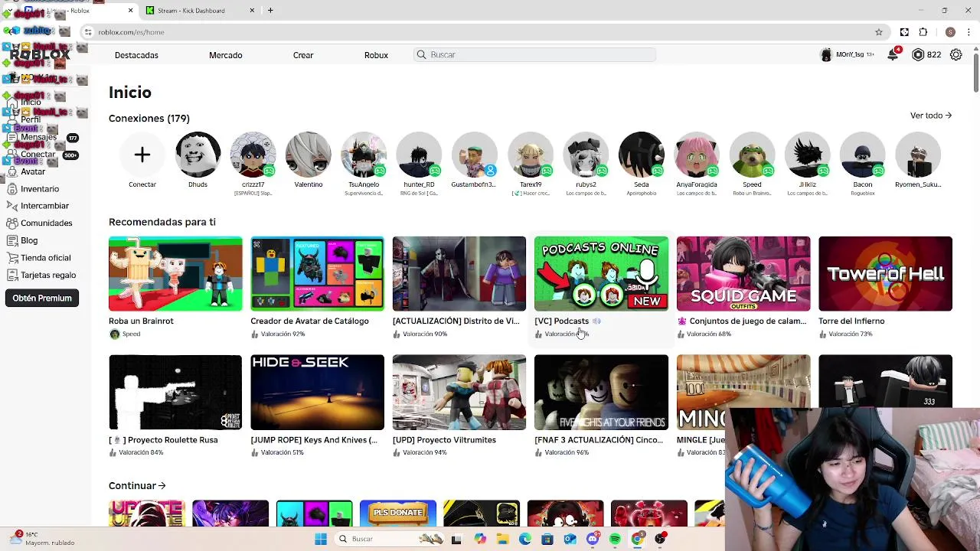Open the Windows Start menu
The image size is (980, 551).
[321, 539]
